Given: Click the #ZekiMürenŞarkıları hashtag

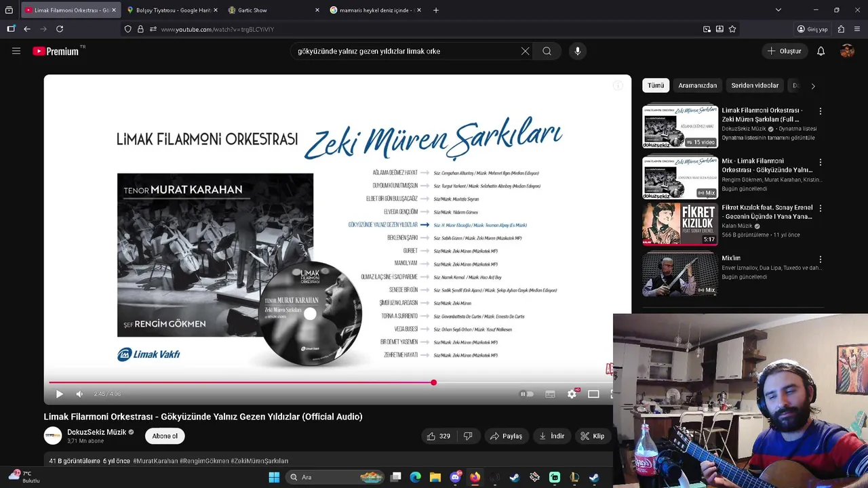Looking at the screenshot, I should pyautogui.click(x=260, y=461).
